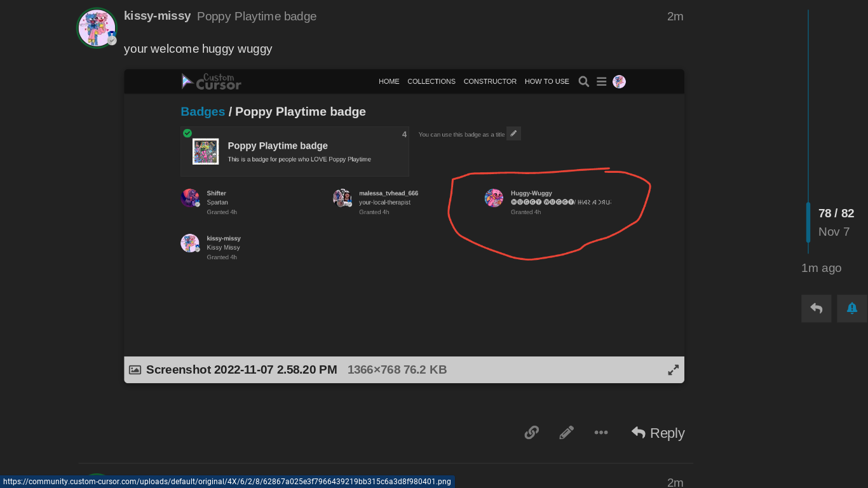Open the 2m post timestamp link
This screenshot has width=868, height=488.
coord(675,17)
